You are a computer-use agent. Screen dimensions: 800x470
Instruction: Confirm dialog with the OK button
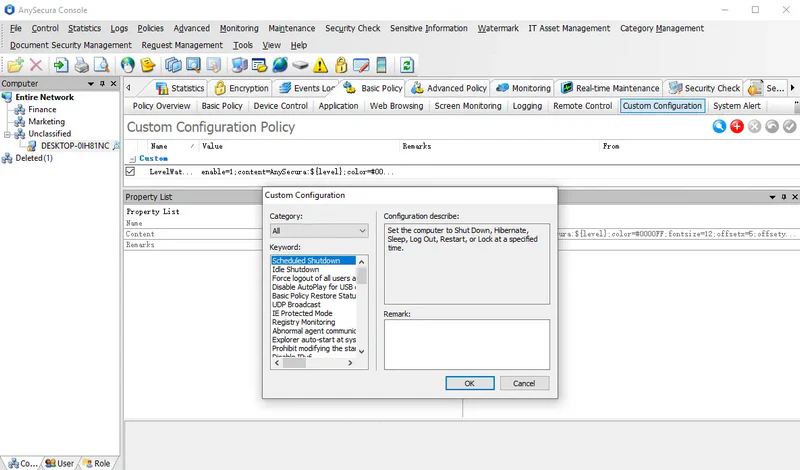point(469,383)
